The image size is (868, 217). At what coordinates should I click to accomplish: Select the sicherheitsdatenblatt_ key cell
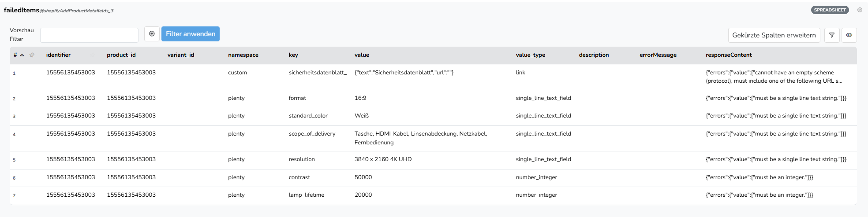coord(318,73)
